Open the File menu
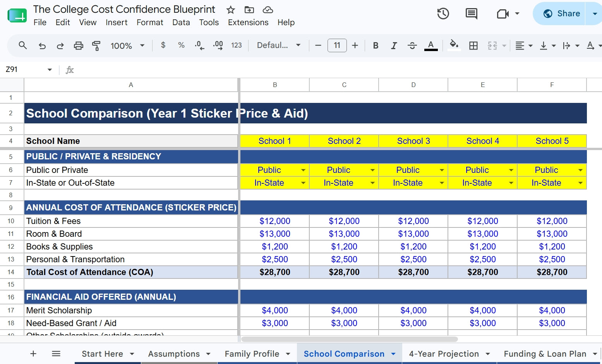The width and height of the screenshot is (602, 364). (x=40, y=22)
